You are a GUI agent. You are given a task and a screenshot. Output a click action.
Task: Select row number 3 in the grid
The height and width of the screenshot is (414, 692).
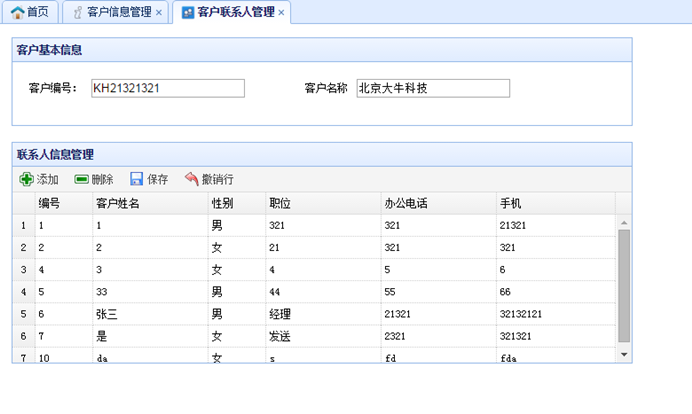(x=23, y=270)
